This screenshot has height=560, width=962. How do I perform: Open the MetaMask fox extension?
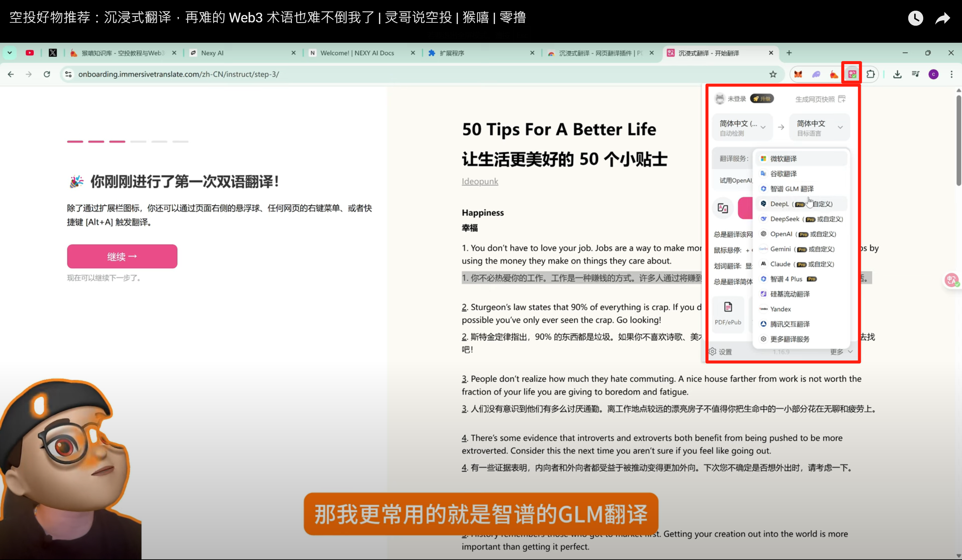pyautogui.click(x=798, y=74)
